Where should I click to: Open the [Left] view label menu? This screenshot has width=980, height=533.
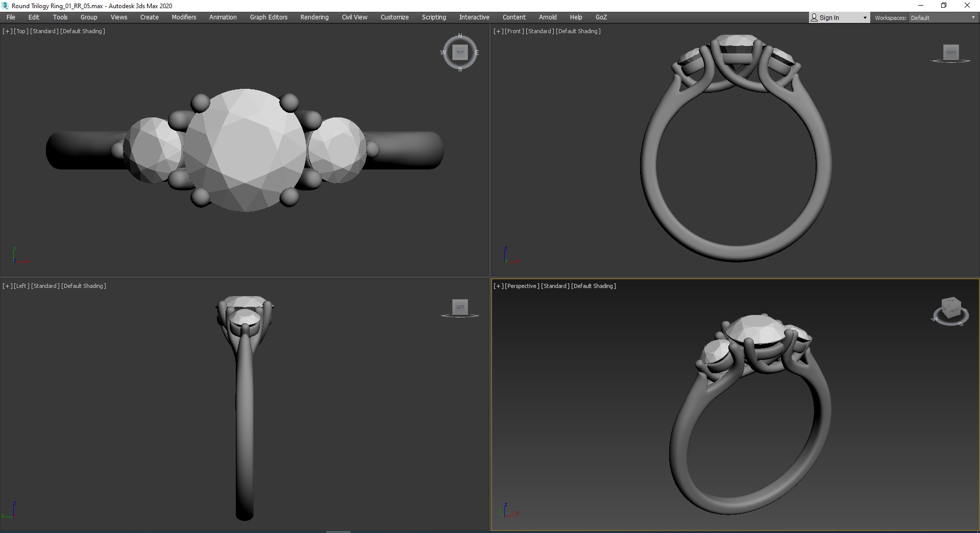(21, 286)
